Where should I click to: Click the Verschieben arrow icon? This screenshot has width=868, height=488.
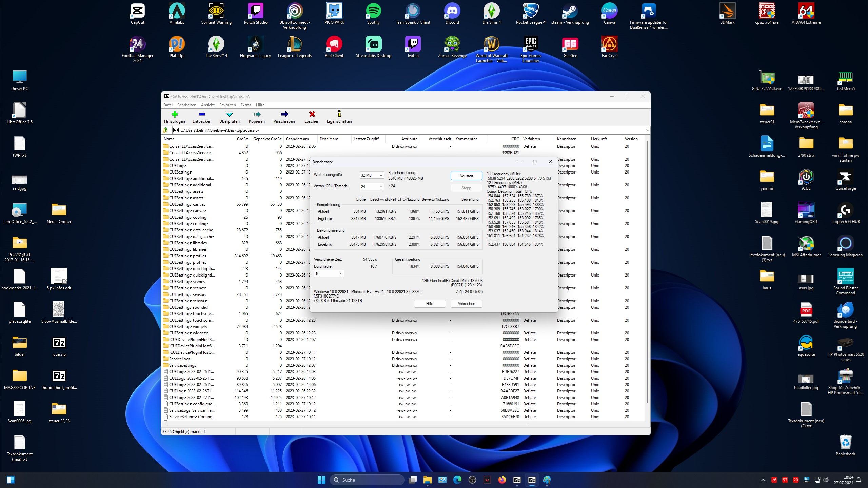coord(284,114)
